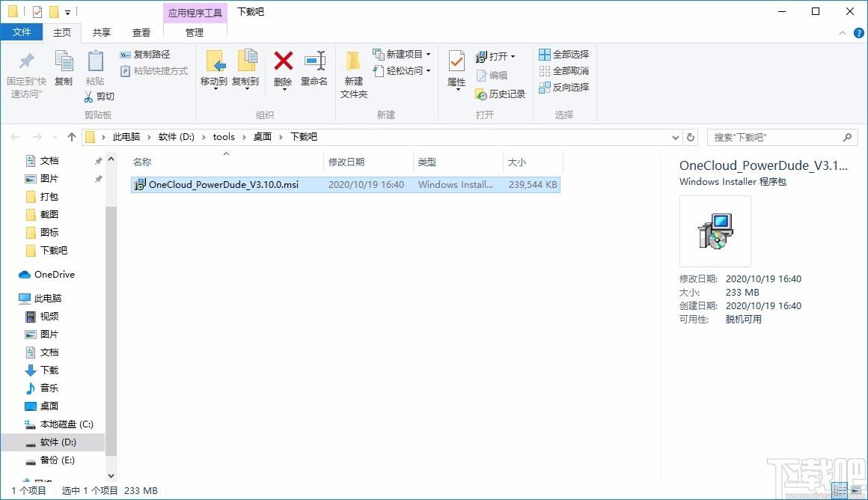Open Help with the question mark icon
The width and height of the screenshot is (868, 500).
(x=858, y=33)
